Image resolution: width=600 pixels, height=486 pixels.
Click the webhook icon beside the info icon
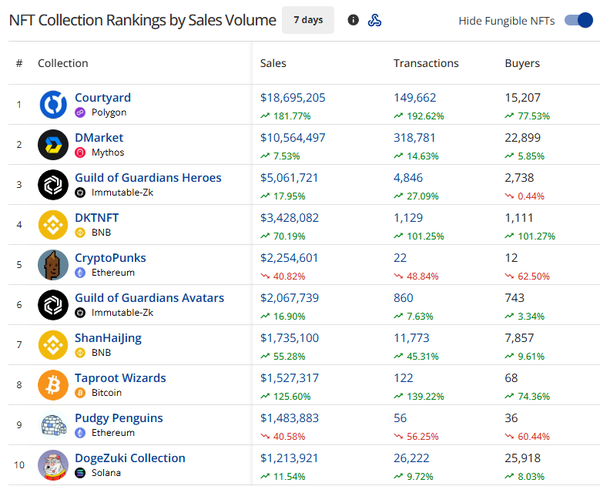375,20
